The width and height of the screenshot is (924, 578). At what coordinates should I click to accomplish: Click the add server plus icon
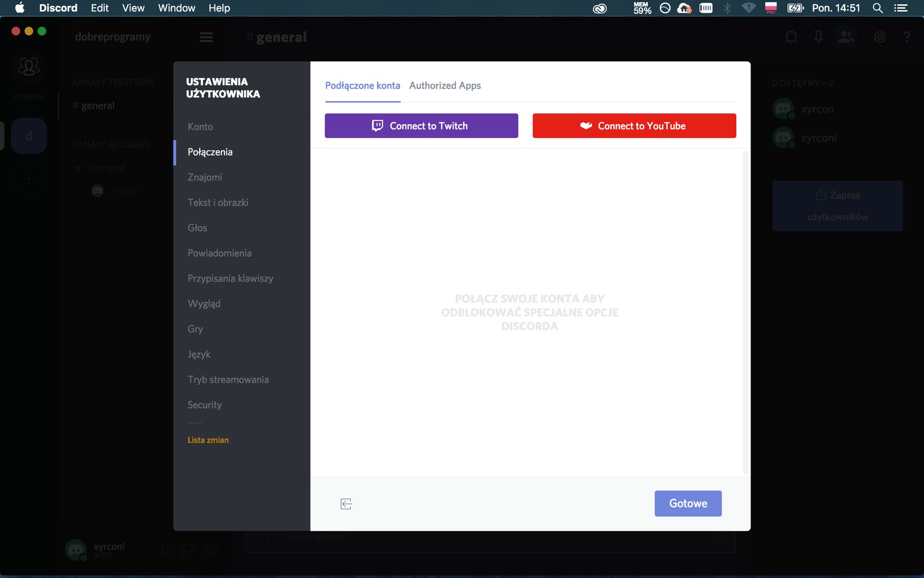pos(29,179)
